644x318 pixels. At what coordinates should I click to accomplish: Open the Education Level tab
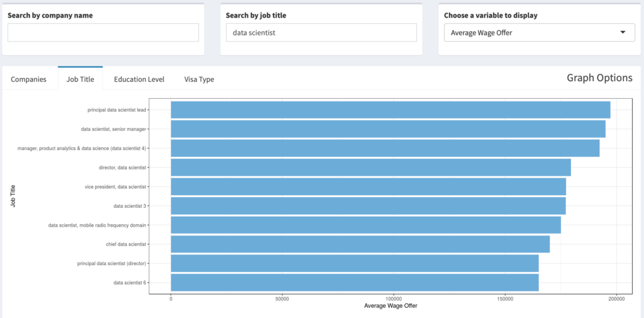click(x=139, y=79)
